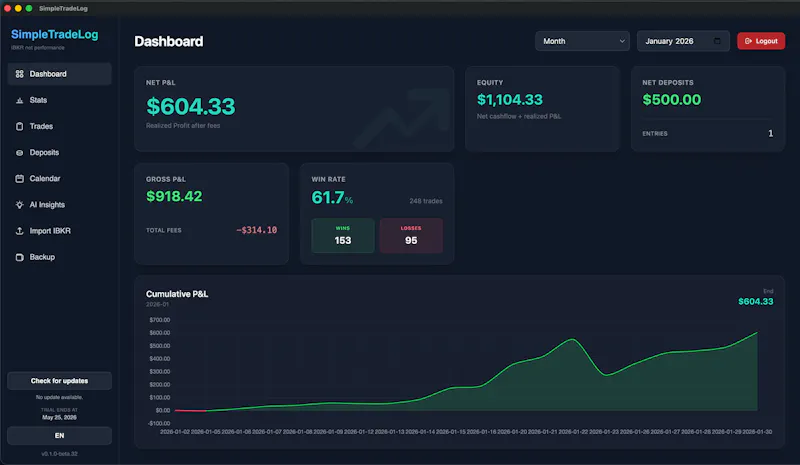Click the logout arrow icon
800x465 pixels.
(x=748, y=41)
